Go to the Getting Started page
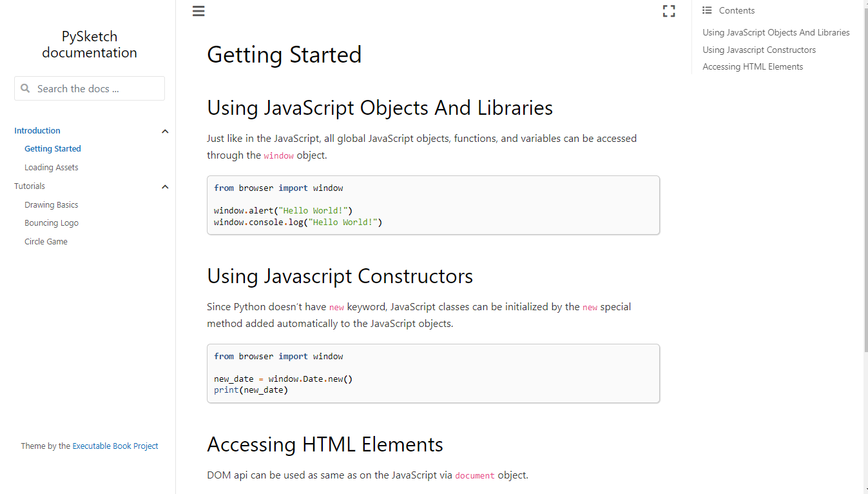This screenshot has width=868, height=494. (53, 148)
